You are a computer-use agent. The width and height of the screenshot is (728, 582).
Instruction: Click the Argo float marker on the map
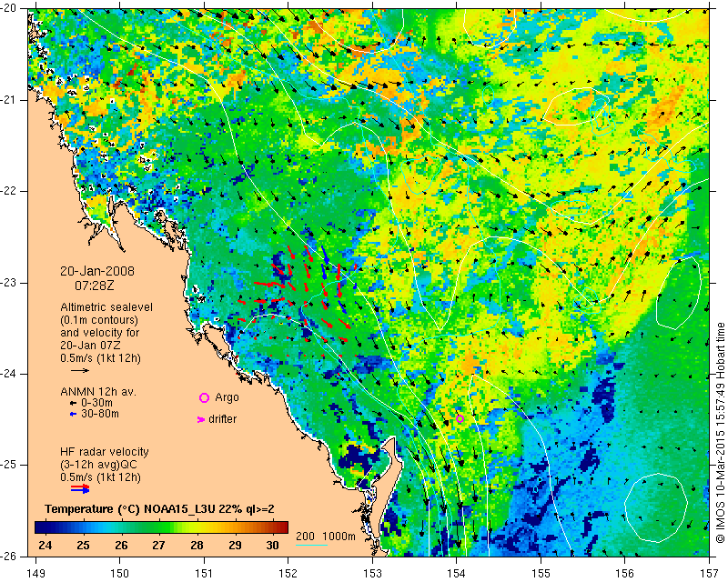(x=460, y=418)
